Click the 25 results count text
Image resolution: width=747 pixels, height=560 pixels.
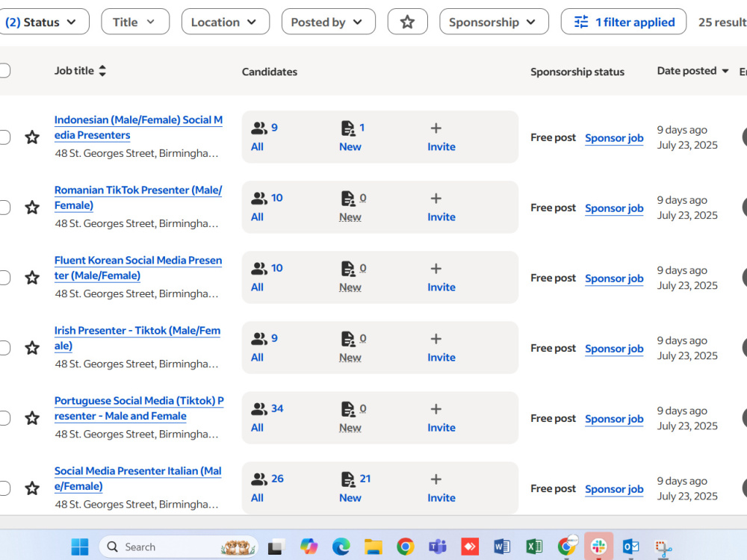tap(722, 22)
